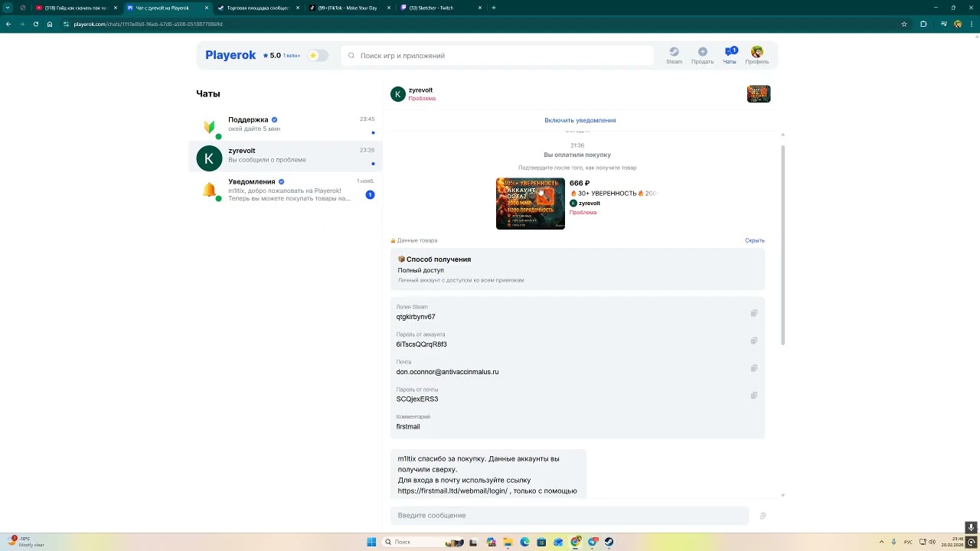This screenshot has width=980, height=551.
Task: Switch to the Торговая площадка browser tab
Action: point(258,8)
